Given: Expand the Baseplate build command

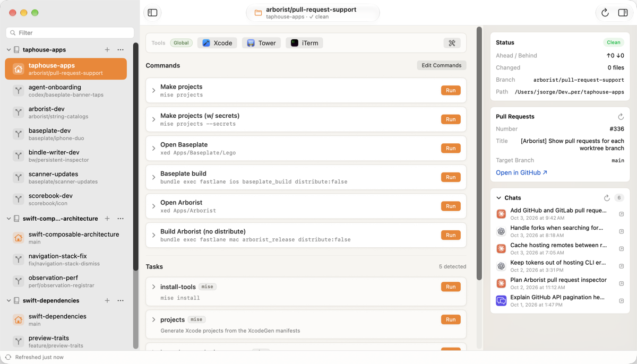Looking at the screenshot, I should pos(153,177).
